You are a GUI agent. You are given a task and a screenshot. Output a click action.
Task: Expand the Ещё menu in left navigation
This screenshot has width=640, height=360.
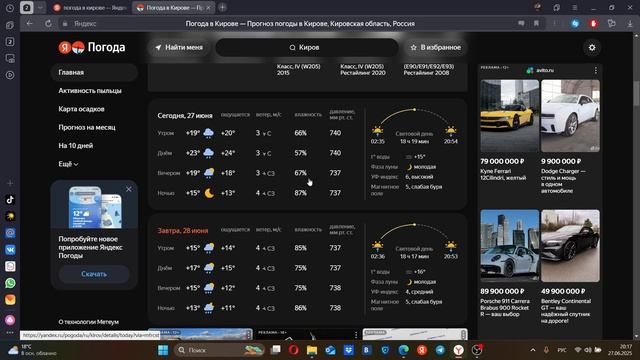(68, 164)
